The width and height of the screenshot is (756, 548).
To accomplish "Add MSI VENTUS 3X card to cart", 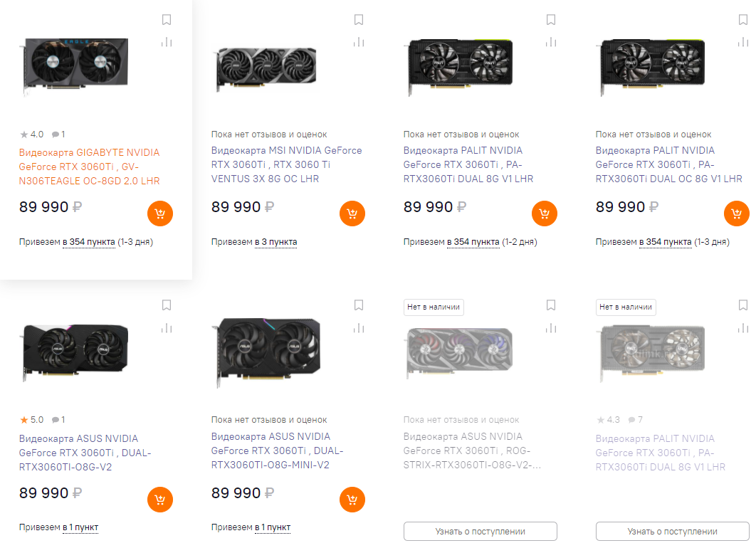I will [352, 214].
